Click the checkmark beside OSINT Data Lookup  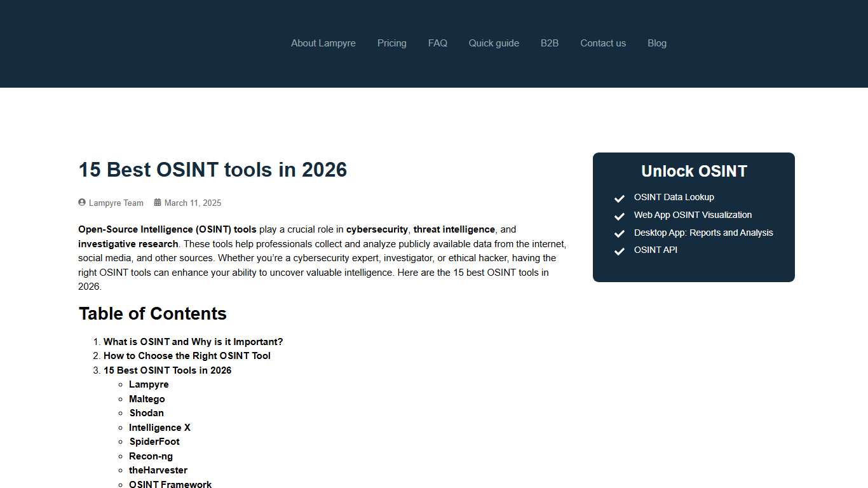click(619, 198)
